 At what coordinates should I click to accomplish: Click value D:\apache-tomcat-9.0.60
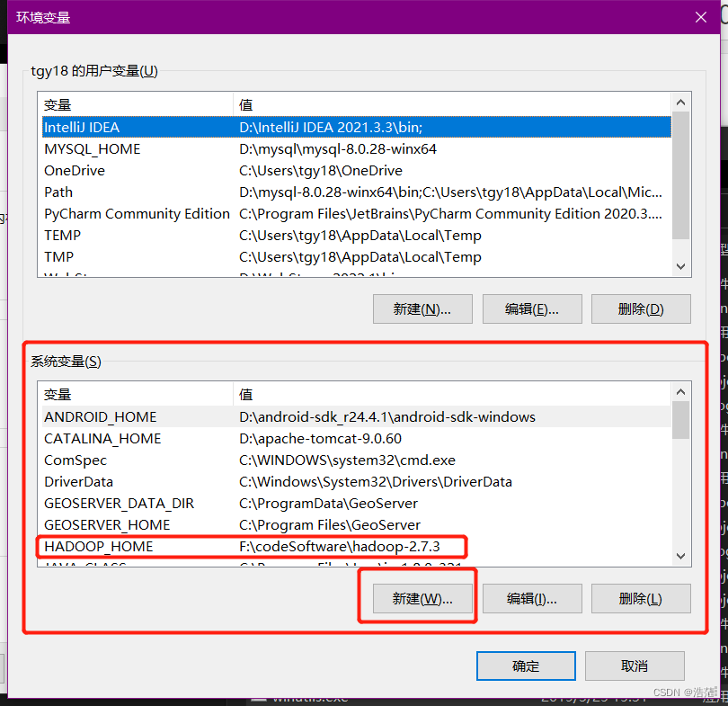tap(320, 439)
